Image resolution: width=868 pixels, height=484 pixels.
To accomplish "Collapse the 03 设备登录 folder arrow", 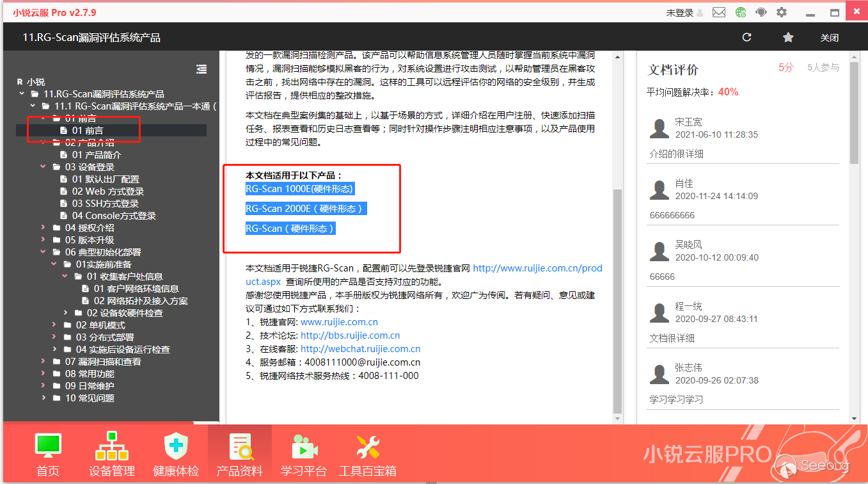I will pos(43,167).
